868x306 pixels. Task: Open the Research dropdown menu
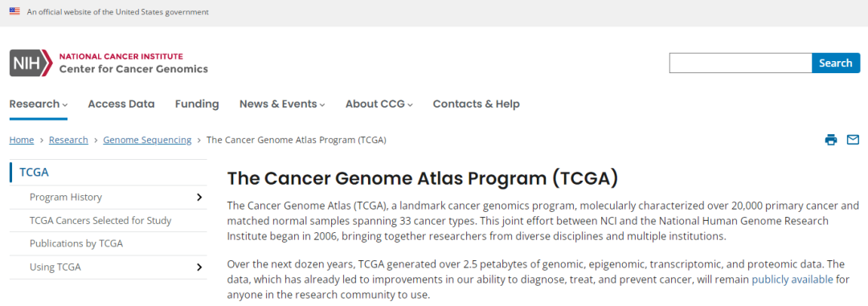39,104
